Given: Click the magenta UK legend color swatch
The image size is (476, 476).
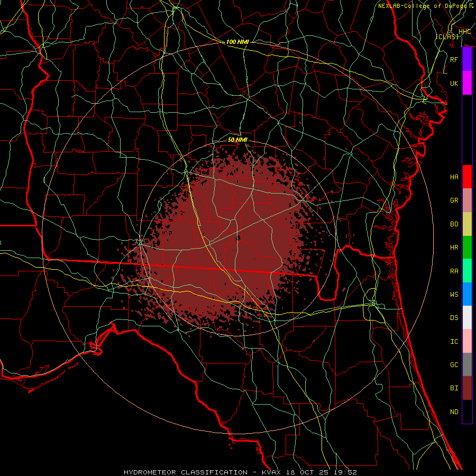Looking at the screenshot, I should click(x=467, y=83).
